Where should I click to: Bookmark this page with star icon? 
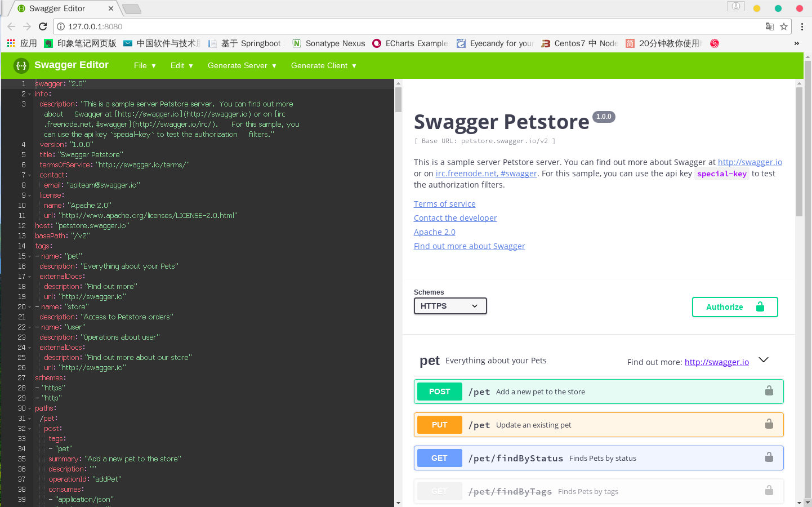click(783, 26)
